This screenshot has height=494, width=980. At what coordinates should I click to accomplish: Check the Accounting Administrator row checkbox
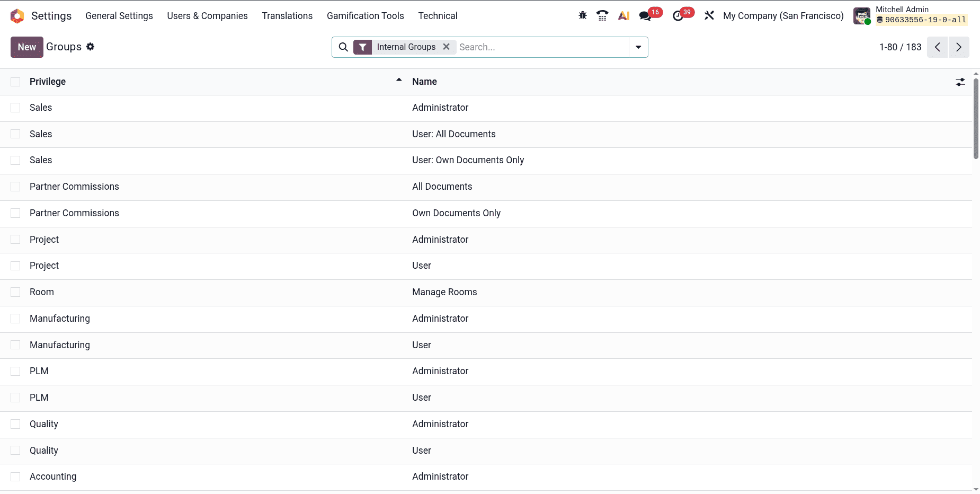(15, 476)
